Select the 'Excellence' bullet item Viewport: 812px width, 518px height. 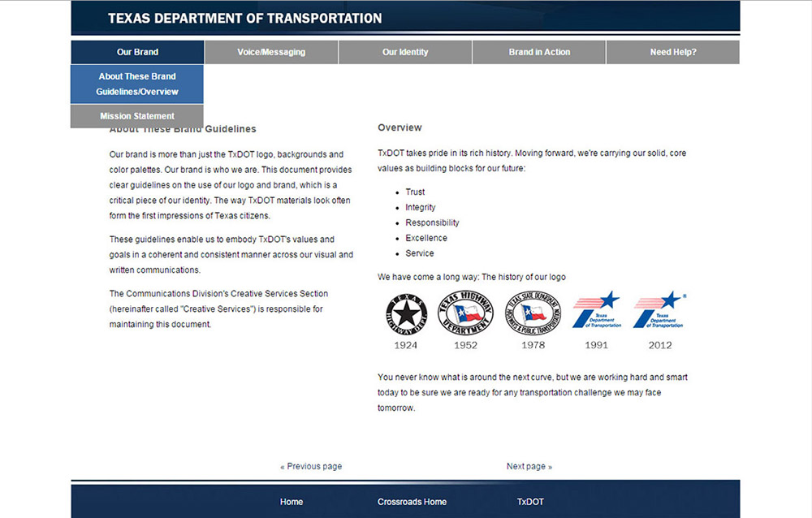(x=426, y=238)
